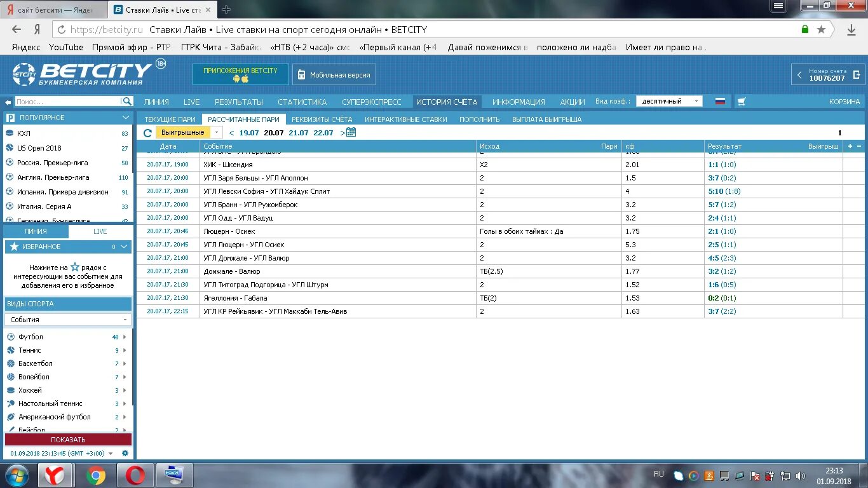Click the Поиск search input field

[68, 102]
